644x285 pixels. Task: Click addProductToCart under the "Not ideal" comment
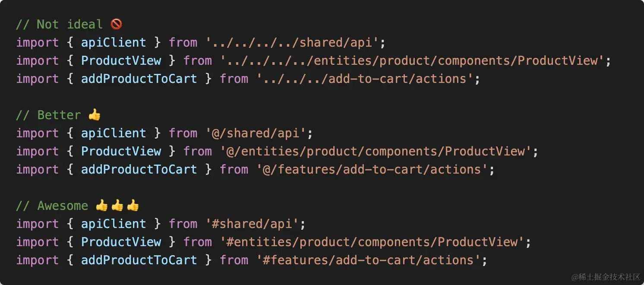coord(139,79)
